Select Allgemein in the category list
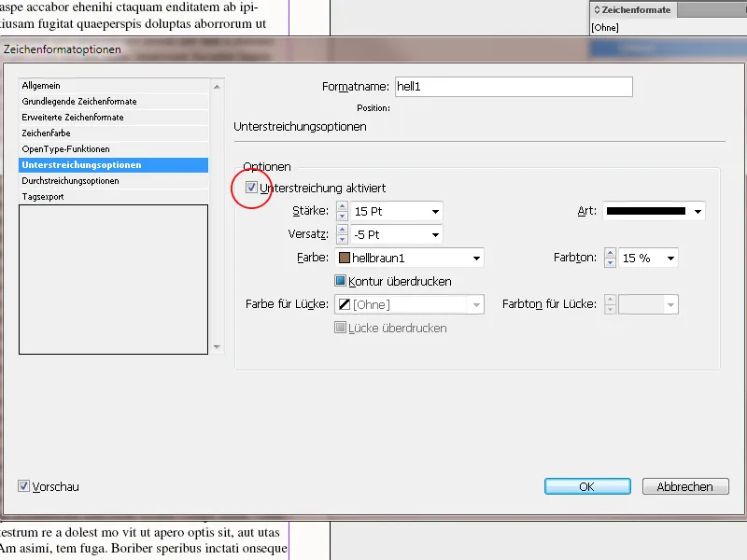747x560 pixels. point(113,86)
